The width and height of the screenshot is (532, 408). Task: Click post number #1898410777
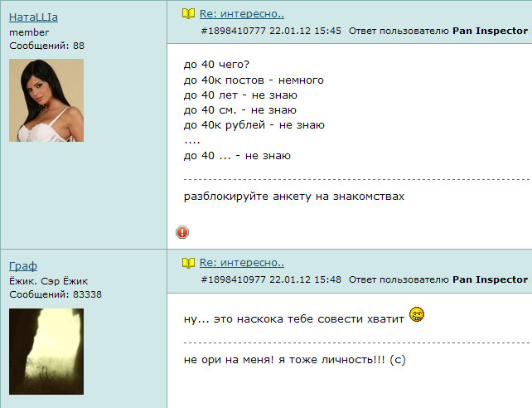[234, 31]
